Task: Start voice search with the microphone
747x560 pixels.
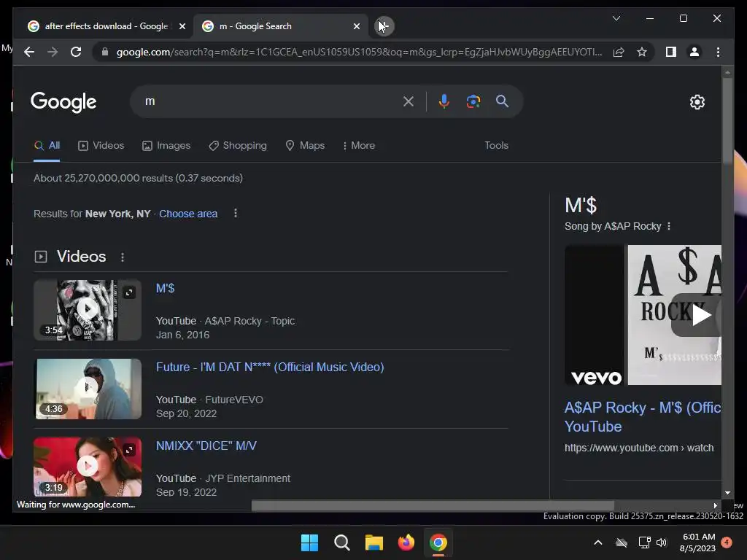Action: 444,101
